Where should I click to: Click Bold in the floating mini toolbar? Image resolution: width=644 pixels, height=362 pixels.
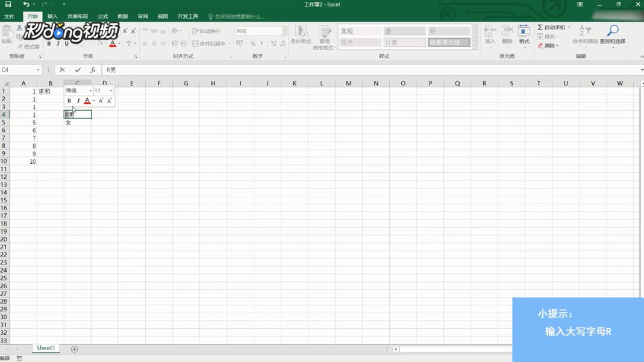(x=69, y=101)
